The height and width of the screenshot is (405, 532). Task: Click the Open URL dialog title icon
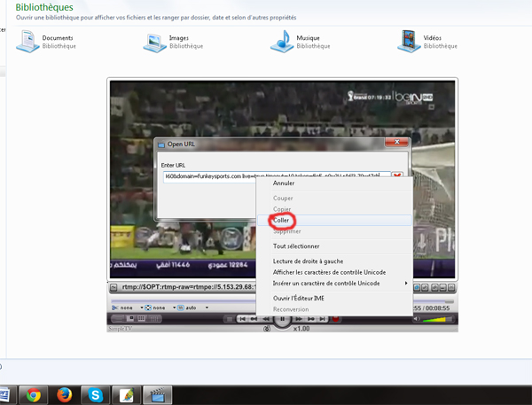tap(161, 144)
